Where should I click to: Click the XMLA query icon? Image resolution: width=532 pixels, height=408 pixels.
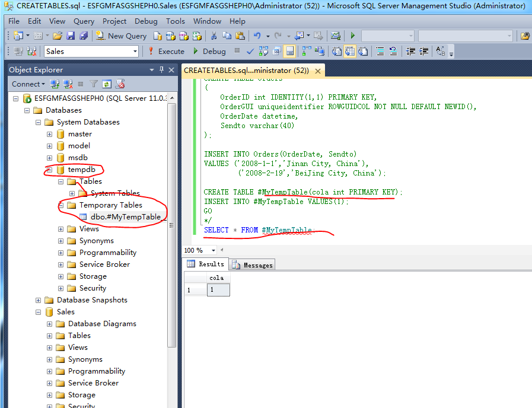click(197, 36)
